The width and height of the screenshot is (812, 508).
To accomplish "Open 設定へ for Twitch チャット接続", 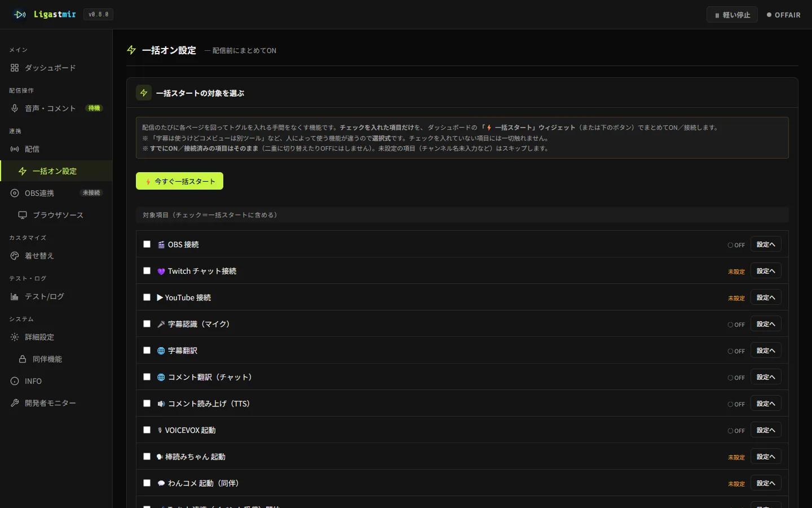I will coord(766,271).
